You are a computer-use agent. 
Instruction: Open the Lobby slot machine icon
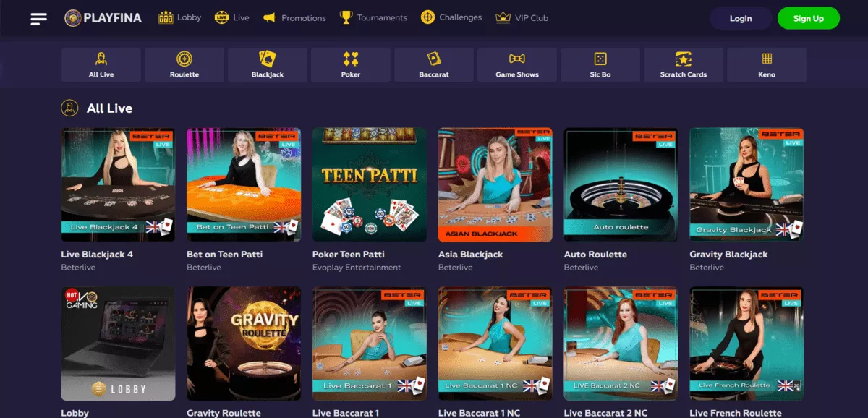coord(166,17)
